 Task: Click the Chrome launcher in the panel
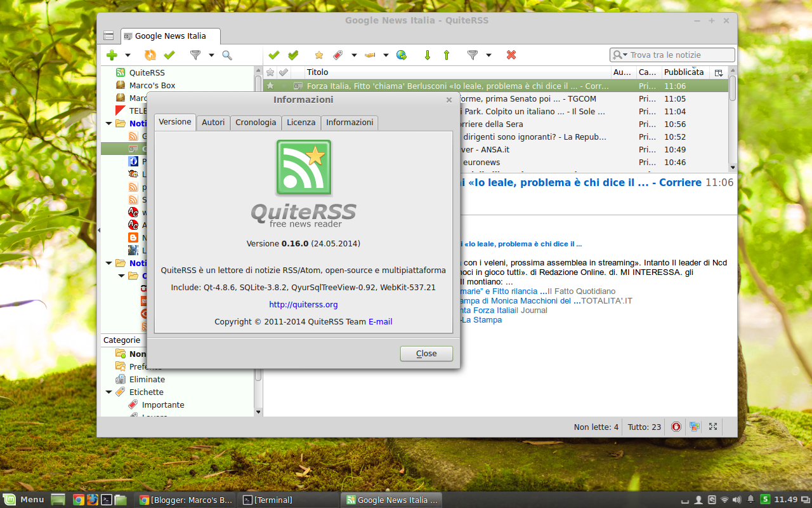tap(79, 500)
